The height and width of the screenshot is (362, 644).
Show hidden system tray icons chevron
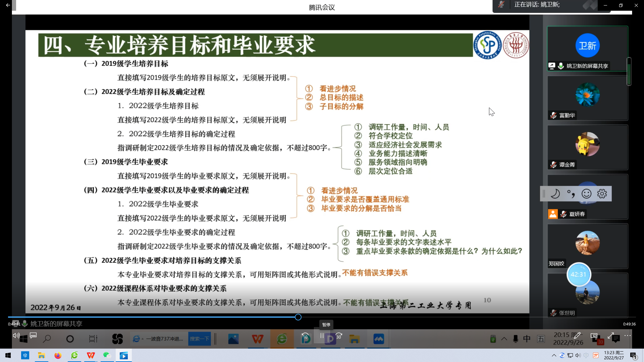(554, 355)
